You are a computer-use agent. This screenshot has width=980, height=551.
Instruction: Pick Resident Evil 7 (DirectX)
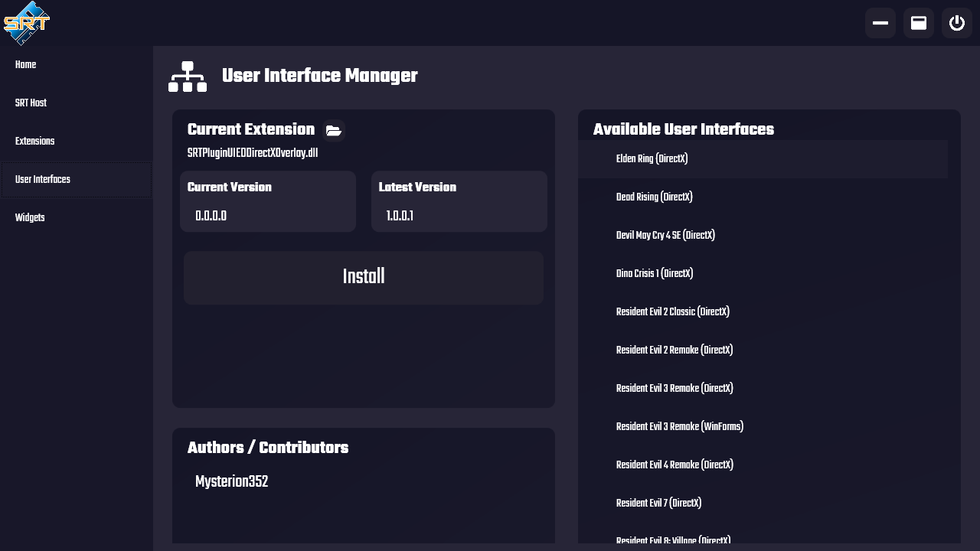click(x=763, y=504)
